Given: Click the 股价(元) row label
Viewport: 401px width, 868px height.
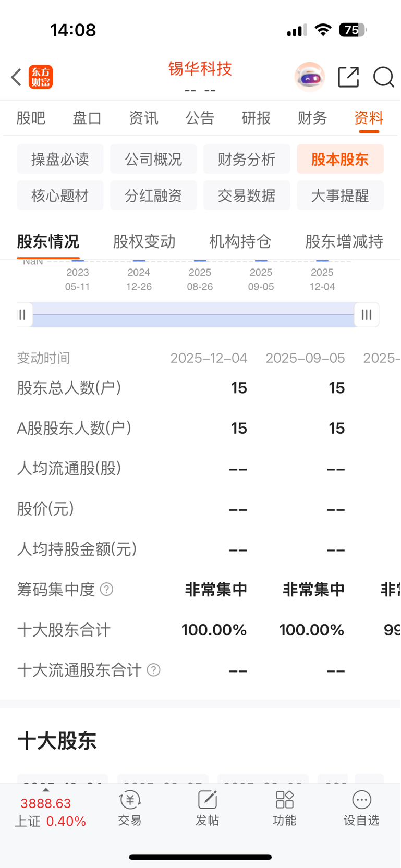Looking at the screenshot, I should pyautogui.click(x=45, y=508).
